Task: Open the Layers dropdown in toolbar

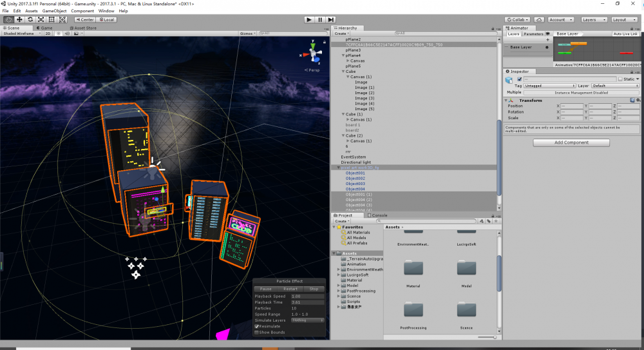Action: (594, 19)
